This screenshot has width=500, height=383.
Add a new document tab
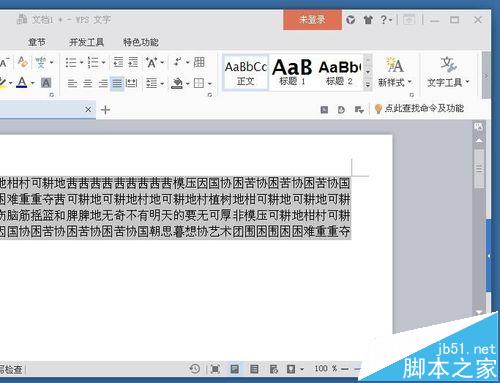pyautogui.click(x=105, y=110)
